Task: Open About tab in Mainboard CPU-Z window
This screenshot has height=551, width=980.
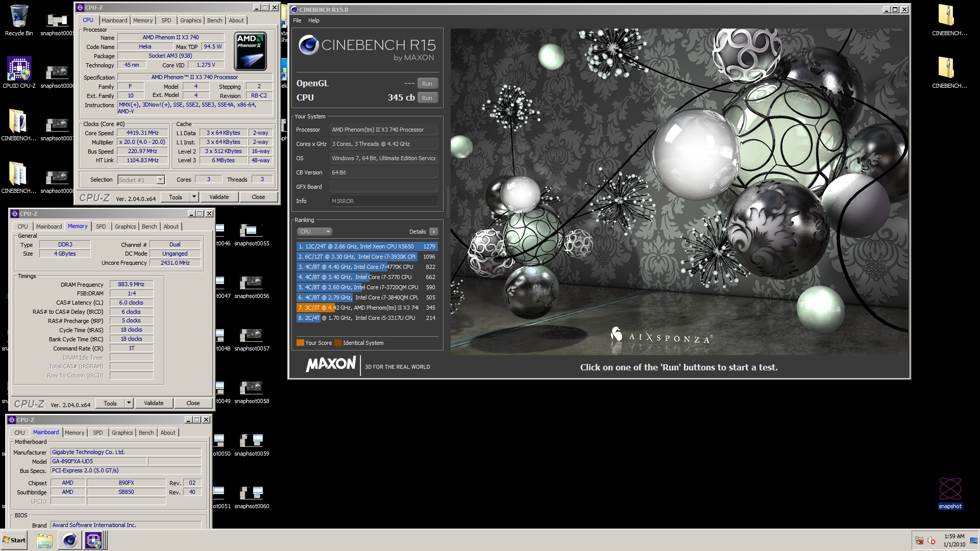Action: click(x=168, y=433)
